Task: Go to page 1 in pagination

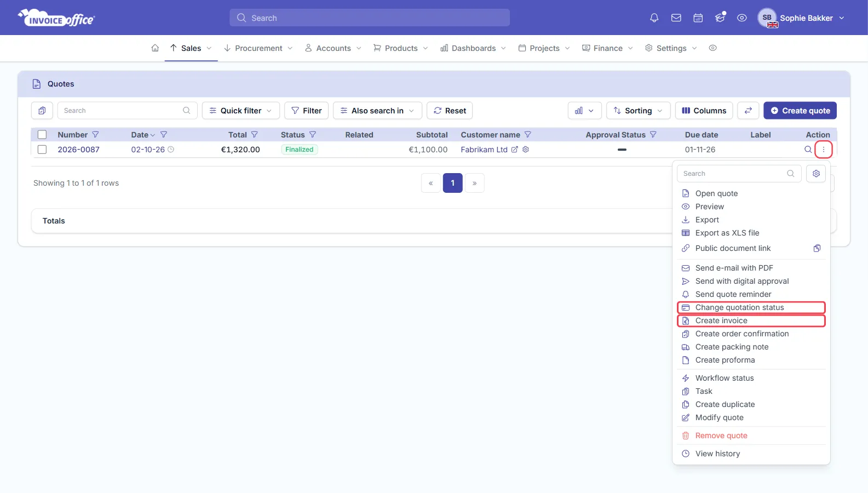Action: click(x=453, y=183)
